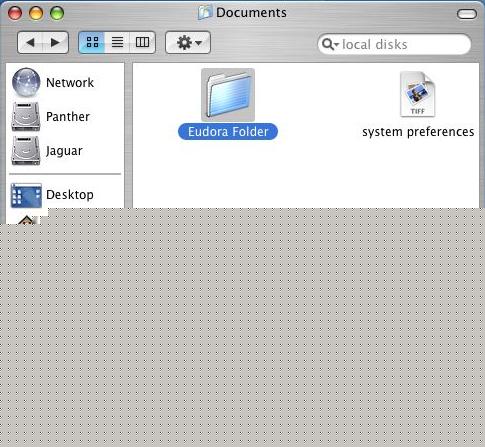Select the Eudora Folder icon
This screenshot has width=485, height=447.
pyautogui.click(x=228, y=95)
